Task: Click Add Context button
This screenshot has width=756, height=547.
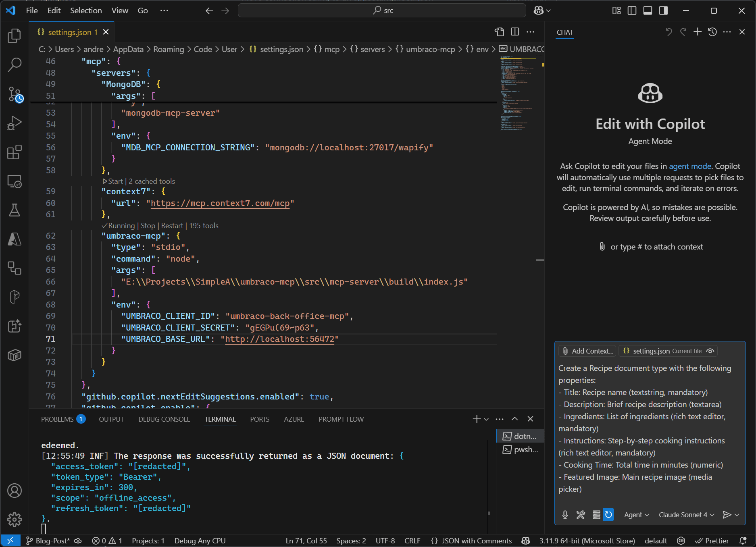Action: pyautogui.click(x=587, y=351)
